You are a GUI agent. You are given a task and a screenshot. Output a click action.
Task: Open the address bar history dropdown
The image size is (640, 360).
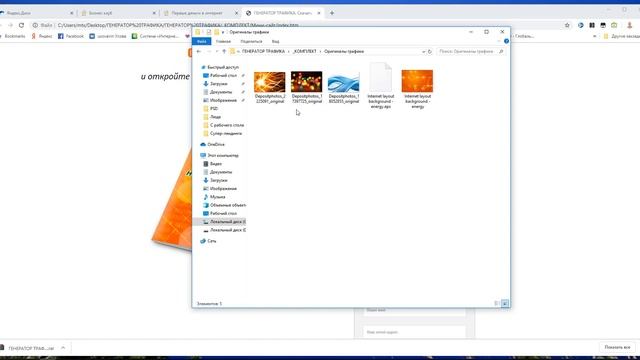click(x=423, y=52)
